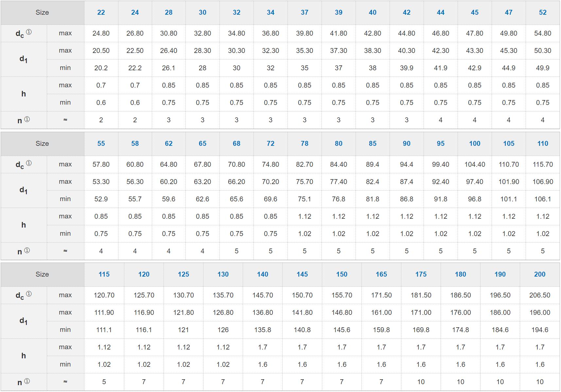Open the size 145 link

[x=302, y=274]
